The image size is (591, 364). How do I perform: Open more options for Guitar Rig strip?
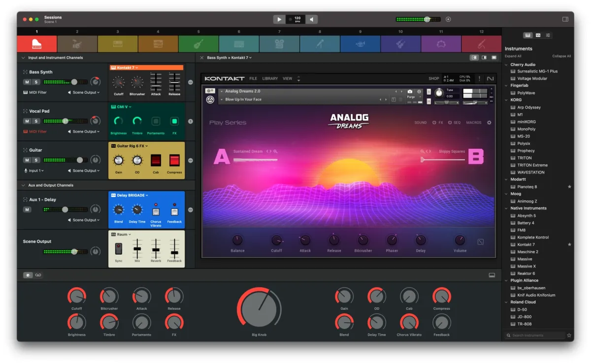191,160
